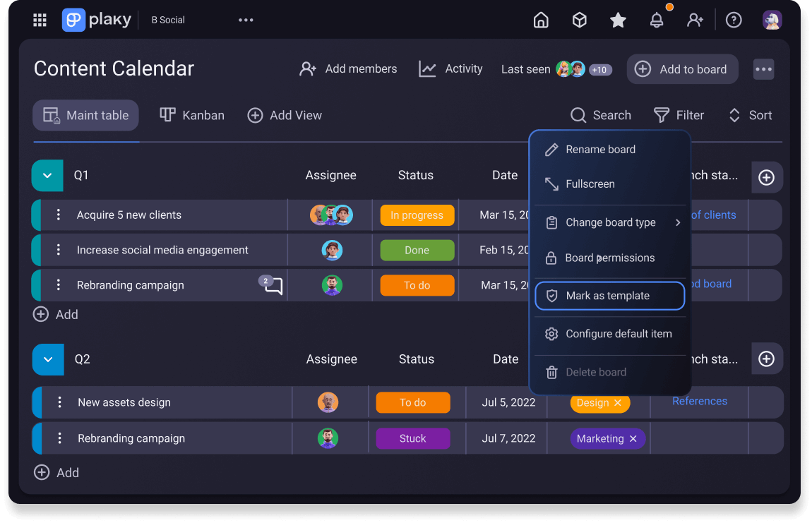The width and height of the screenshot is (812, 523).
Task: Click the In progress status label
Action: click(417, 215)
